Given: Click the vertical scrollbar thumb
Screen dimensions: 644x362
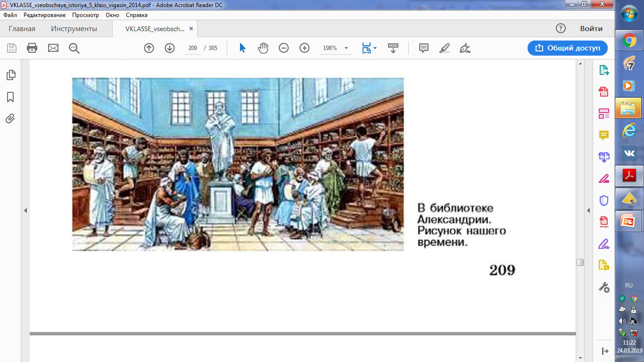Looking at the screenshot, I should coord(580,262).
